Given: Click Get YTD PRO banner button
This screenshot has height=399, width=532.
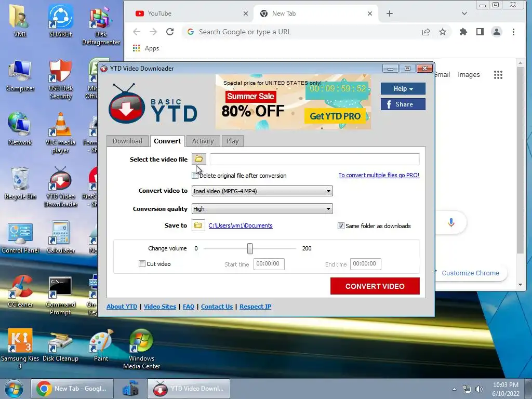Looking at the screenshot, I should click(x=335, y=116).
